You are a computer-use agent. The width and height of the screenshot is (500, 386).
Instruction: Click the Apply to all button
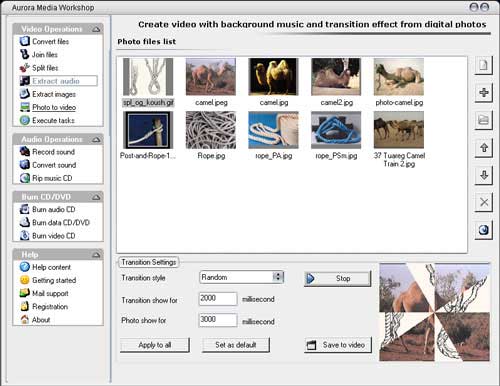pyautogui.click(x=155, y=345)
